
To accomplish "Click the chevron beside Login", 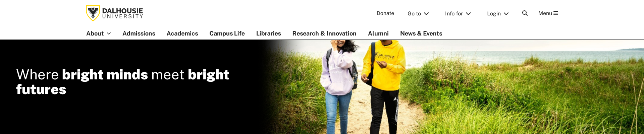I will 506,14.
